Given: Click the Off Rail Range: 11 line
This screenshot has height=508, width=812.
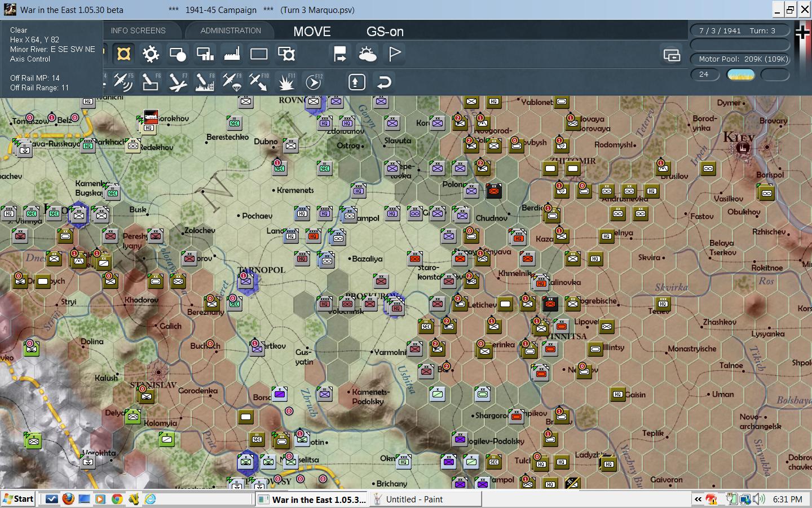Looking at the screenshot, I should coord(39,87).
